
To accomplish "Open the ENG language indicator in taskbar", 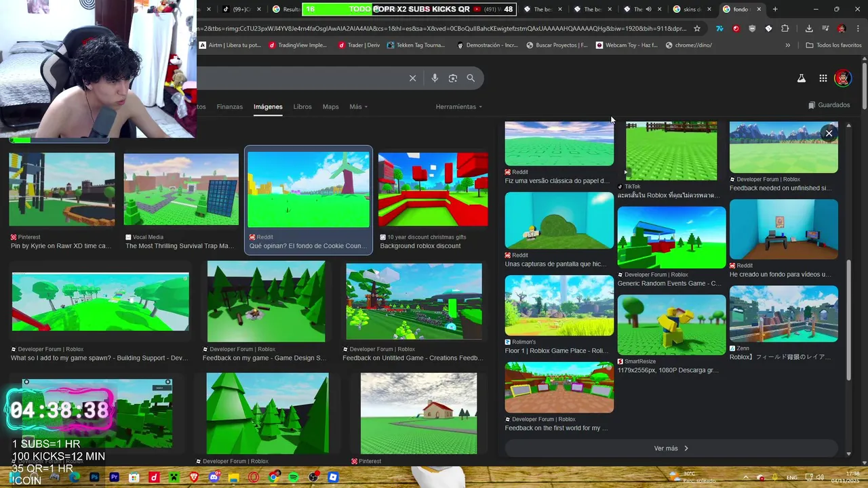I will (791, 477).
